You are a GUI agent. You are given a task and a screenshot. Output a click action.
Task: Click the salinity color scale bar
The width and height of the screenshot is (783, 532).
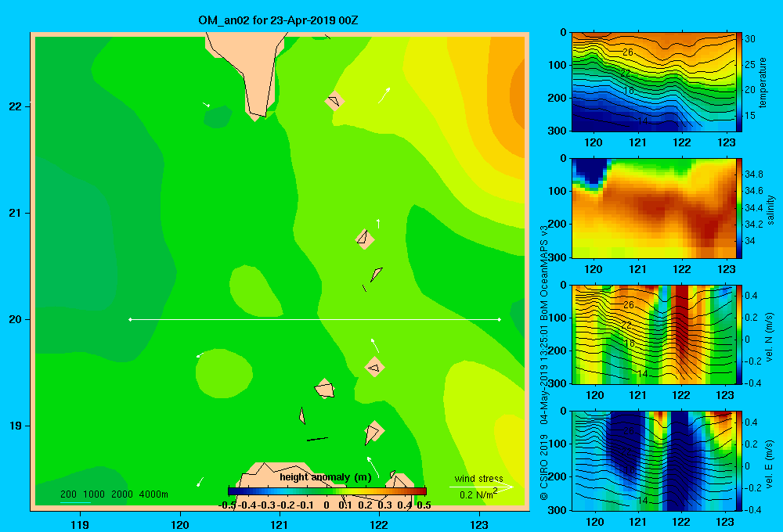point(739,208)
